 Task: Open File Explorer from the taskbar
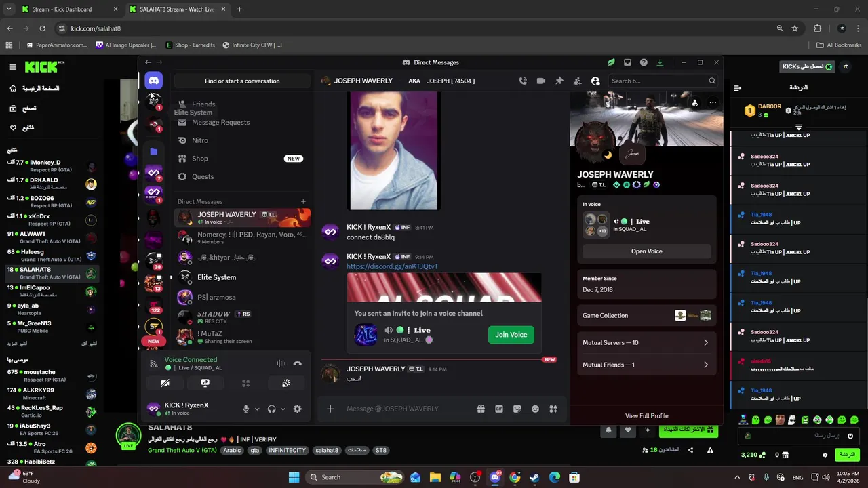click(435, 477)
